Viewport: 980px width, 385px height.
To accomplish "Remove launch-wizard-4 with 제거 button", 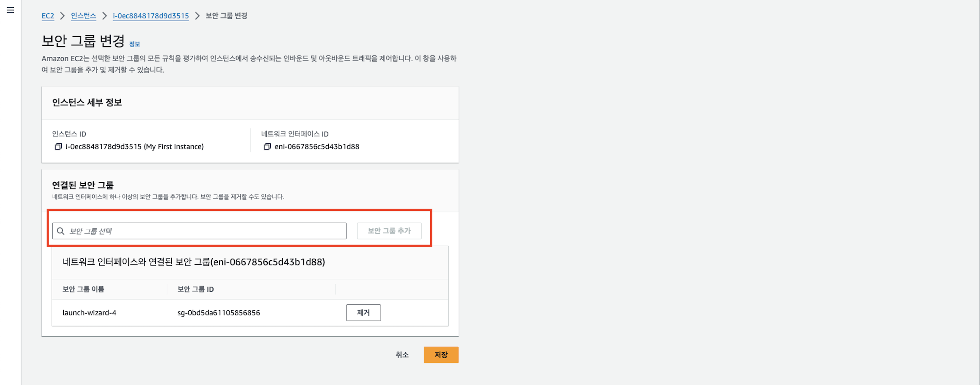I will [x=363, y=313].
